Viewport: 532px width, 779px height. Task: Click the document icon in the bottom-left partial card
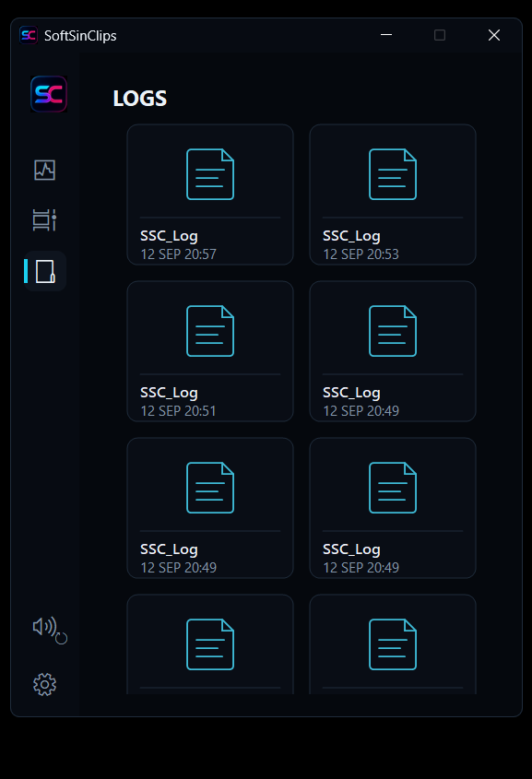tap(210, 644)
